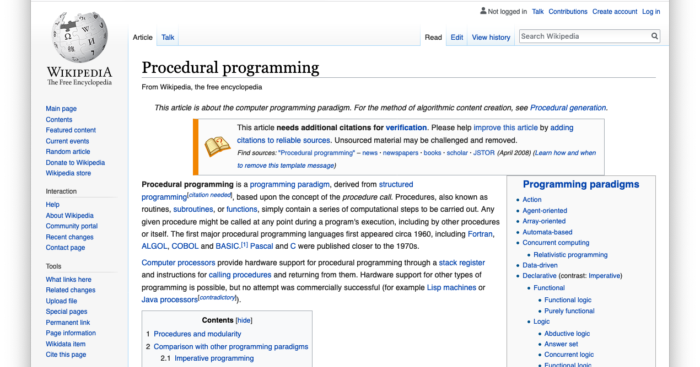Open Programming paradigms heading link
The height and width of the screenshot is (367, 700).
[x=581, y=184]
